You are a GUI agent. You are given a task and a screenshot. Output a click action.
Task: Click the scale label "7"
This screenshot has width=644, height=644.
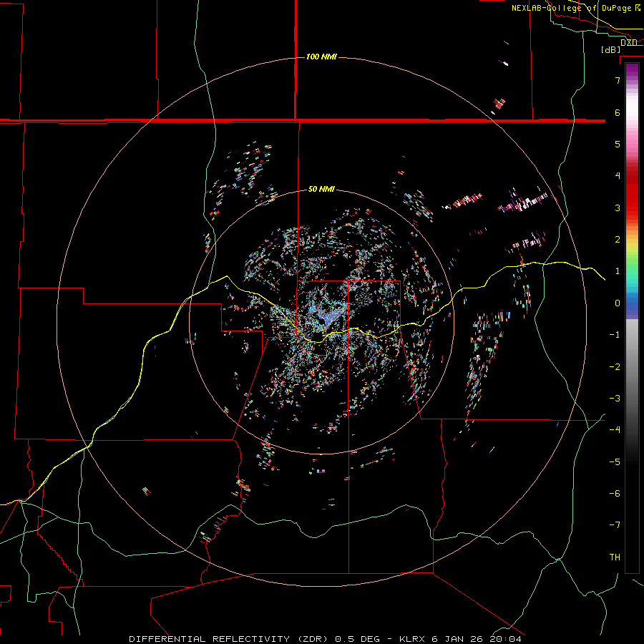pyautogui.click(x=618, y=80)
